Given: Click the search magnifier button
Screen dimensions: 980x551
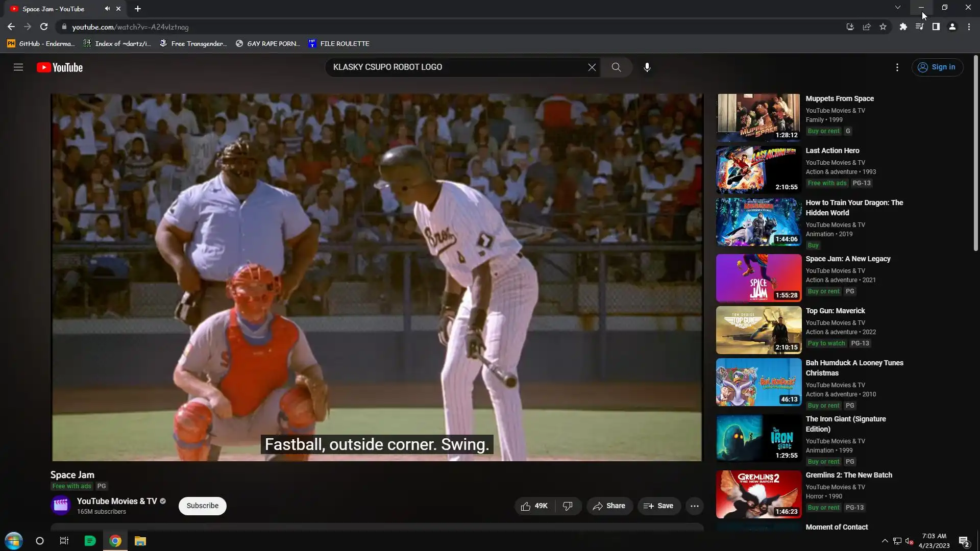Looking at the screenshot, I should click(616, 67).
